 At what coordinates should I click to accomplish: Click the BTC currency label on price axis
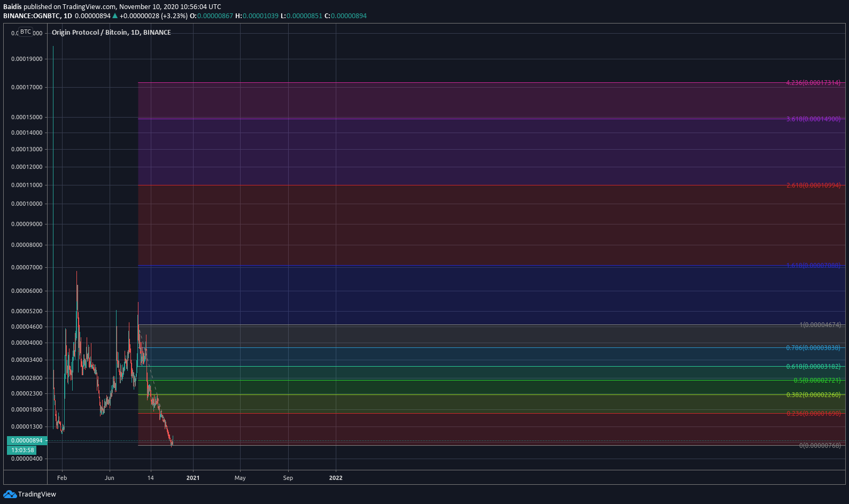coord(26,32)
